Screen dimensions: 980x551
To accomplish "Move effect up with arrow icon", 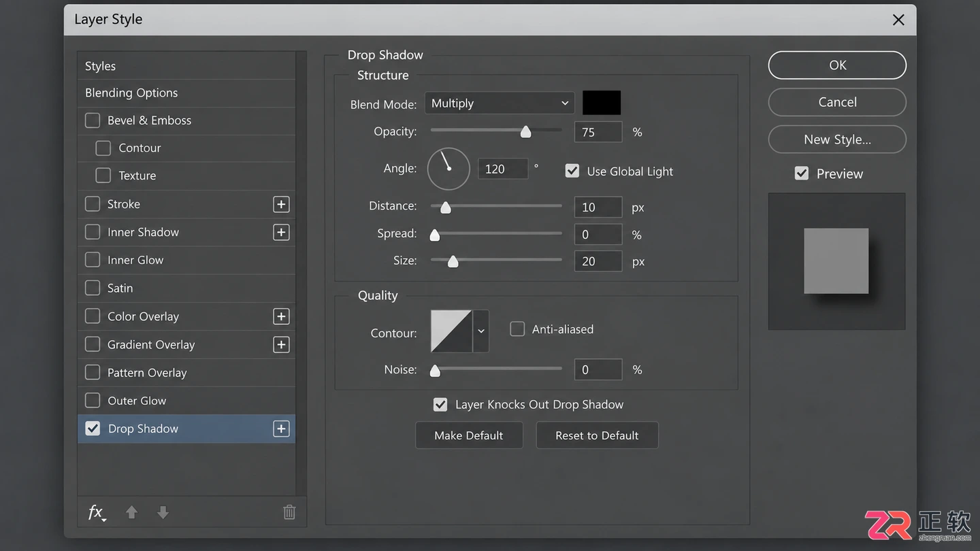I will pyautogui.click(x=131, y=512).
